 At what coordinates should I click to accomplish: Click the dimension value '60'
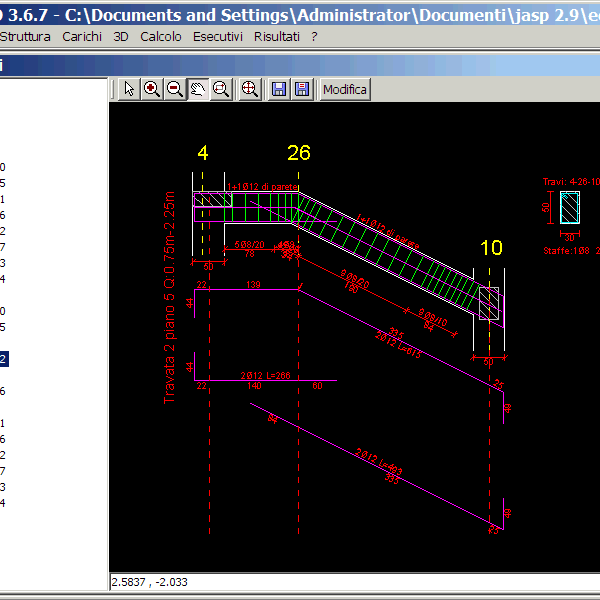pyautogui.click(x=317, y=386)
